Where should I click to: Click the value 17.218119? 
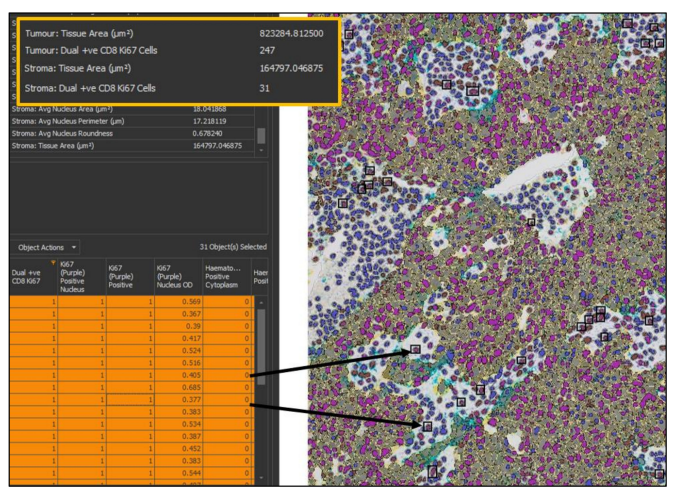tap(209, 121)
